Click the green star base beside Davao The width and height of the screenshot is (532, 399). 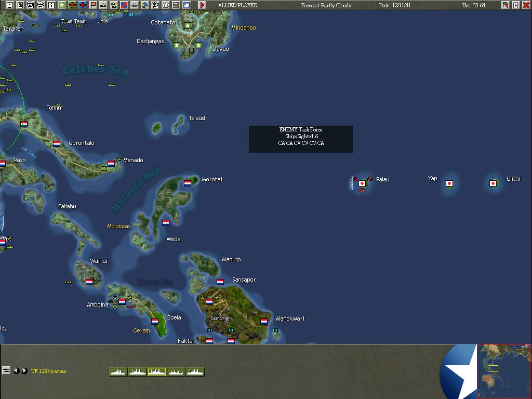pos(198,45)
